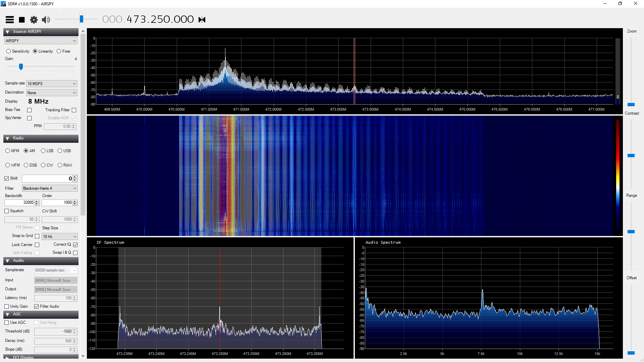The height and width of the screenshot is (362, 644).
Task: Enable the Bias-Tee checkbox
Action: (x=30, y=110)
